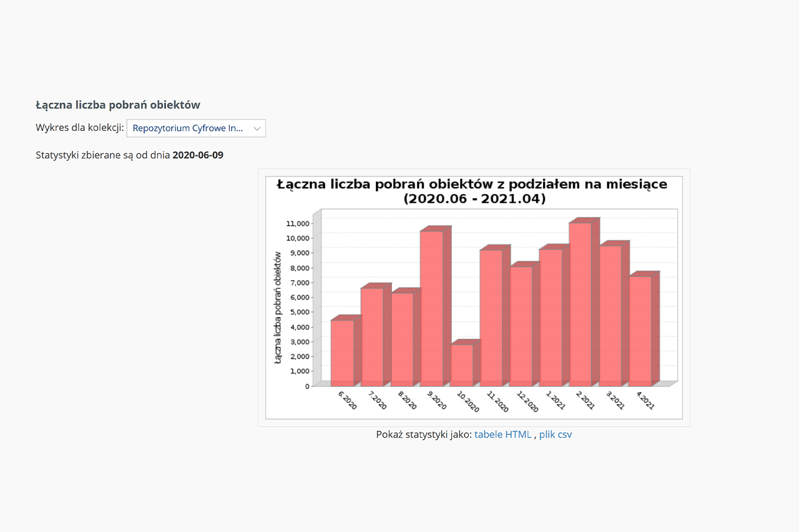Select the 11.2020 bar
The height and width of the screenshot is (532, 799).
click(491, 318)
